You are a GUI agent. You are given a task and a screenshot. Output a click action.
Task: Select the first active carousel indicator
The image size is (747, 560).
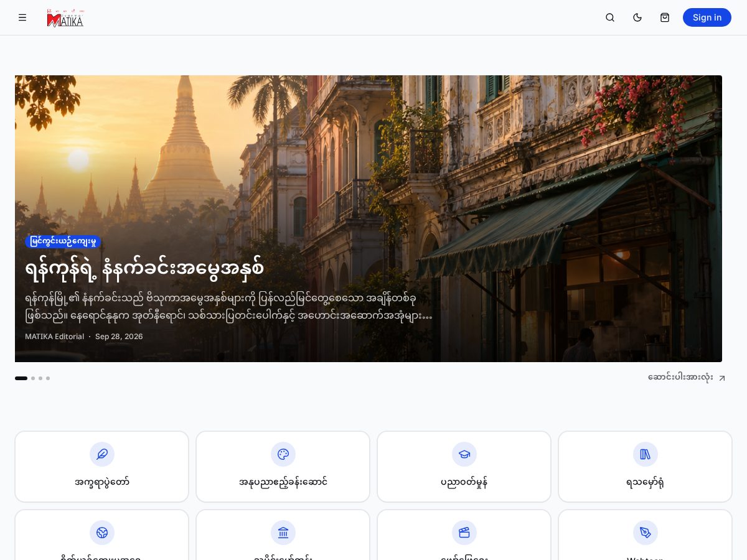(21, 378)
